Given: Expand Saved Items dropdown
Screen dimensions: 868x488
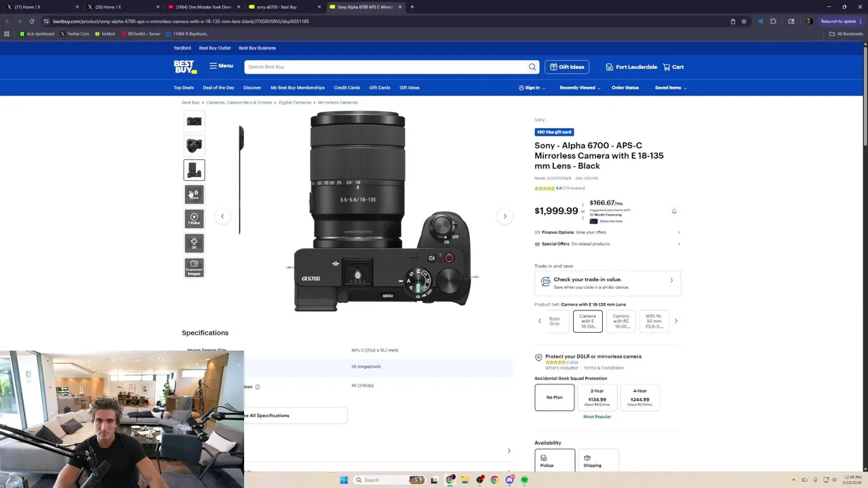Looking at the screenshot, I should 671,87.
